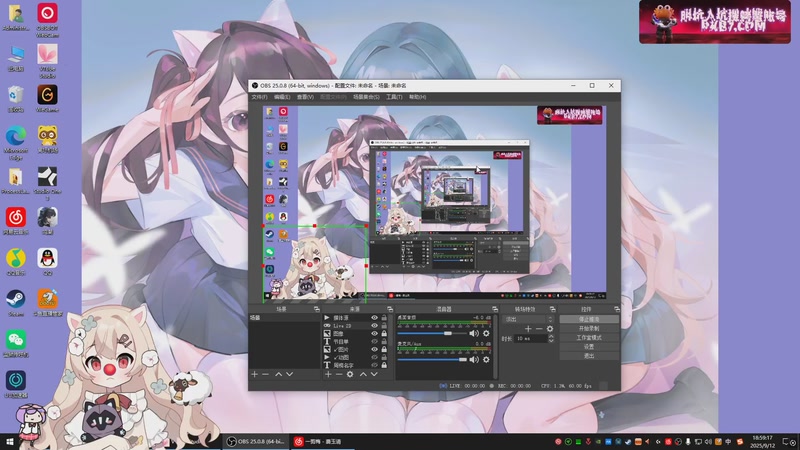Remove selected source with minus button
Screen dimensions: 800x450
click(339, 374)
